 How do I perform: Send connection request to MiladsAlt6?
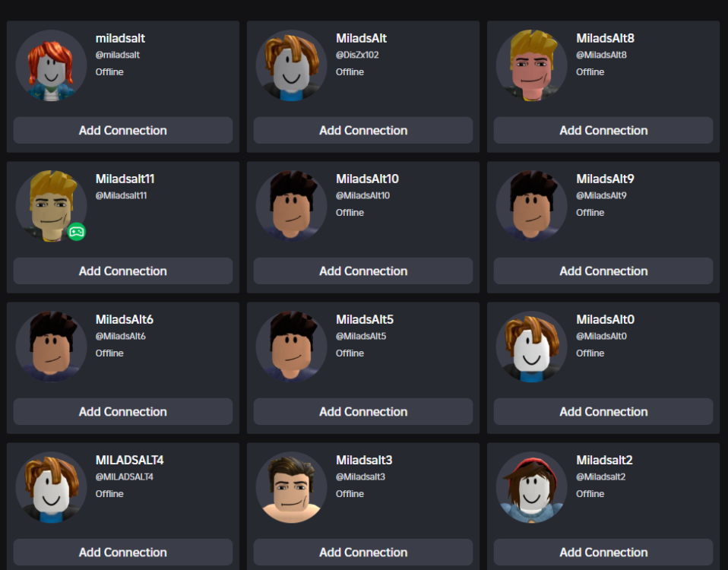click(123, 412)
